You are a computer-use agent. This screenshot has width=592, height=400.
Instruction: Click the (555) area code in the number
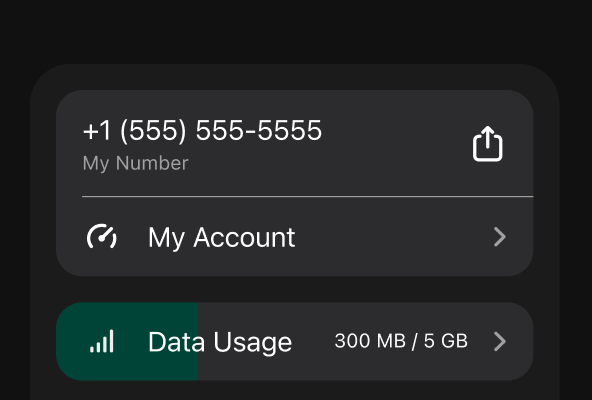point(153,130)
